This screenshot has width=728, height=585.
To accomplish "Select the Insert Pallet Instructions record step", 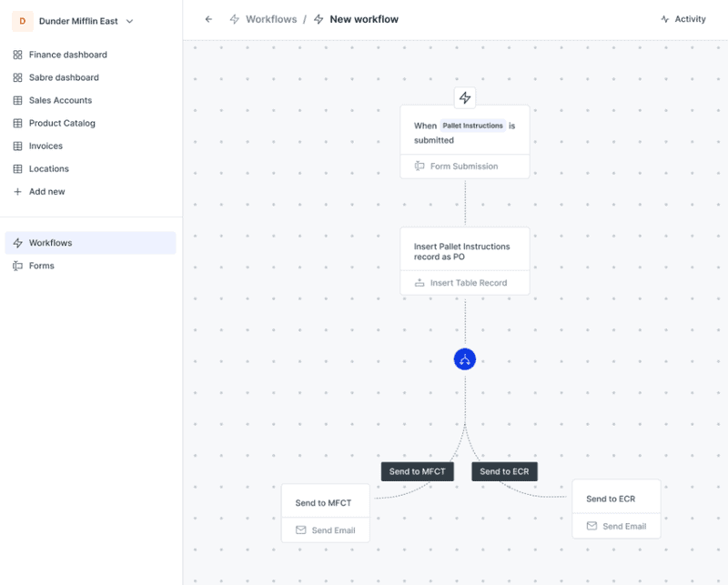I will click(x=465, y=261).
